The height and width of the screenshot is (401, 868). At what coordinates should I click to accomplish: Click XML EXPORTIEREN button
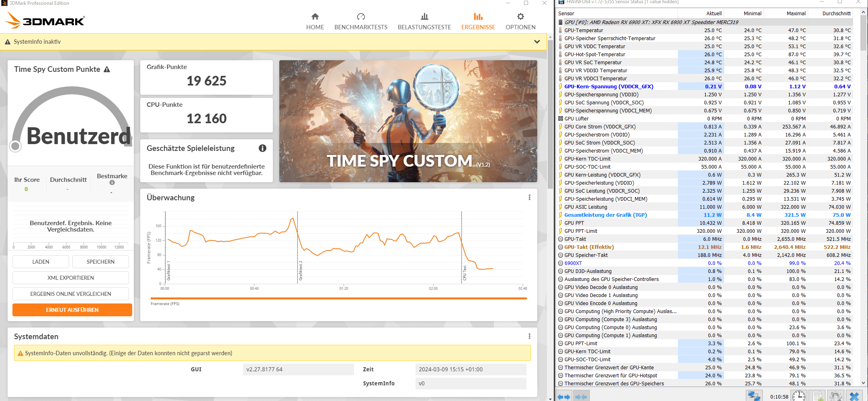point(71,278)
